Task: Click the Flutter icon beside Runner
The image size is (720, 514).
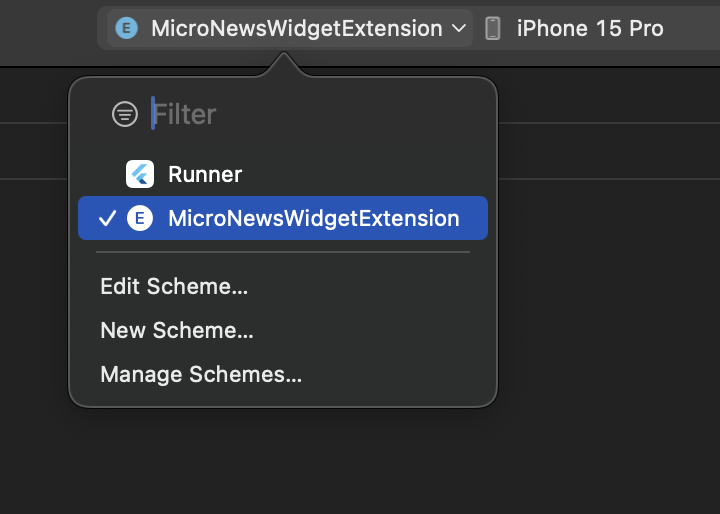Action: pyautogui.click(x=140, y=174)
